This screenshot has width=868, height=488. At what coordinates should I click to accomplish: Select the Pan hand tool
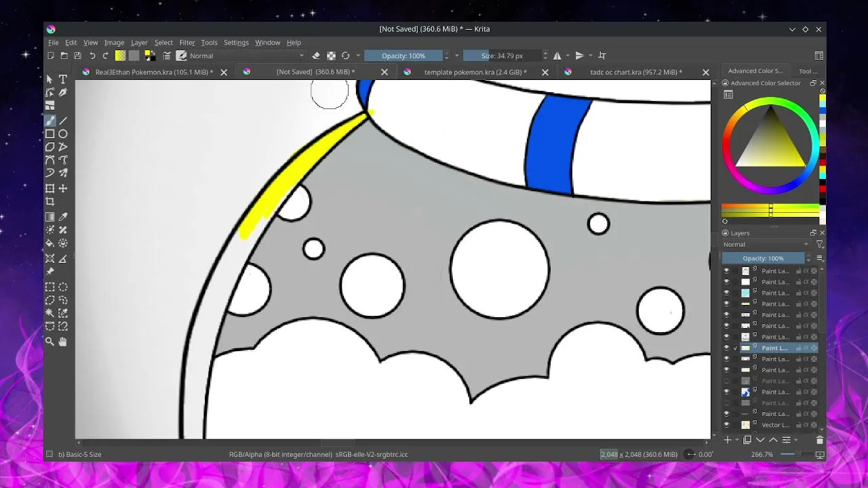coord(63,342)
